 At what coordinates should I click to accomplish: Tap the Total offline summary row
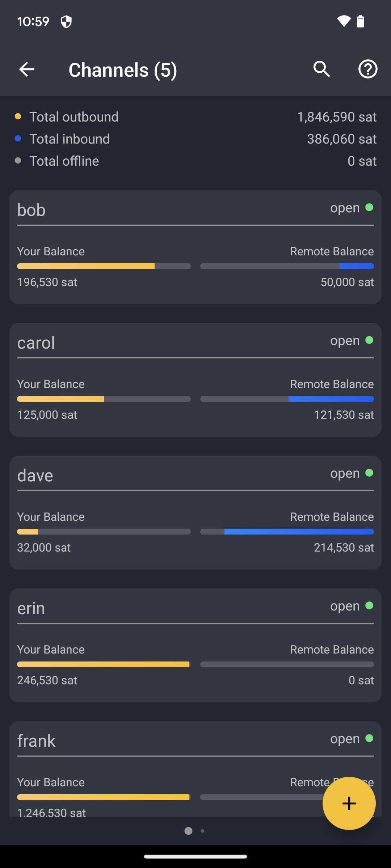pyautogui.click(x=195, y=161)
